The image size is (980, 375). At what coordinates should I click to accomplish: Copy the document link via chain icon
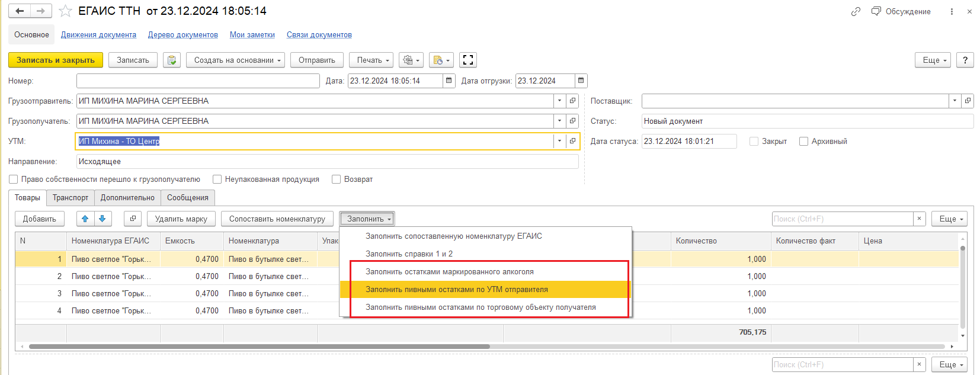coord(856,11)
